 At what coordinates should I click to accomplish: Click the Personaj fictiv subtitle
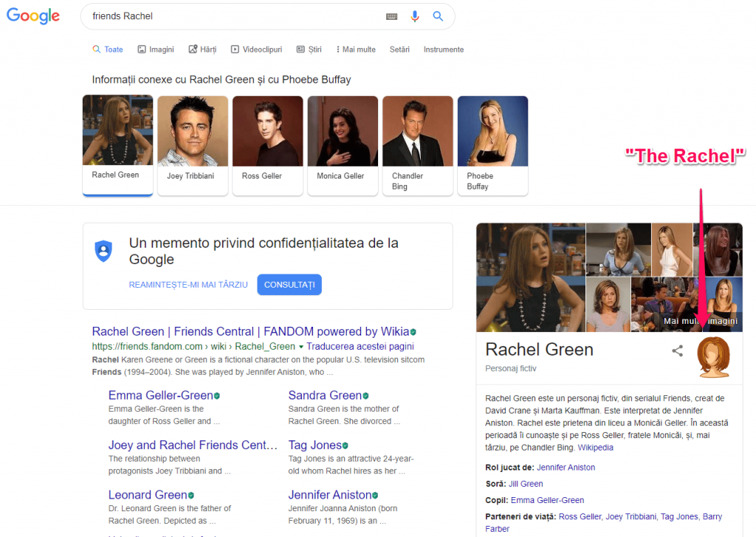point(511,369)
